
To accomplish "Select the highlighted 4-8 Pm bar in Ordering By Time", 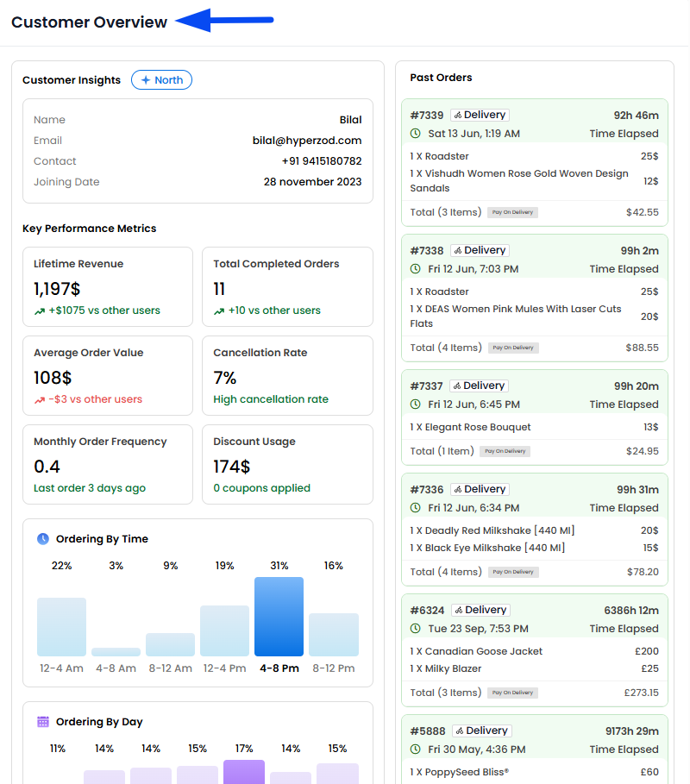I will tap(279, 617).
